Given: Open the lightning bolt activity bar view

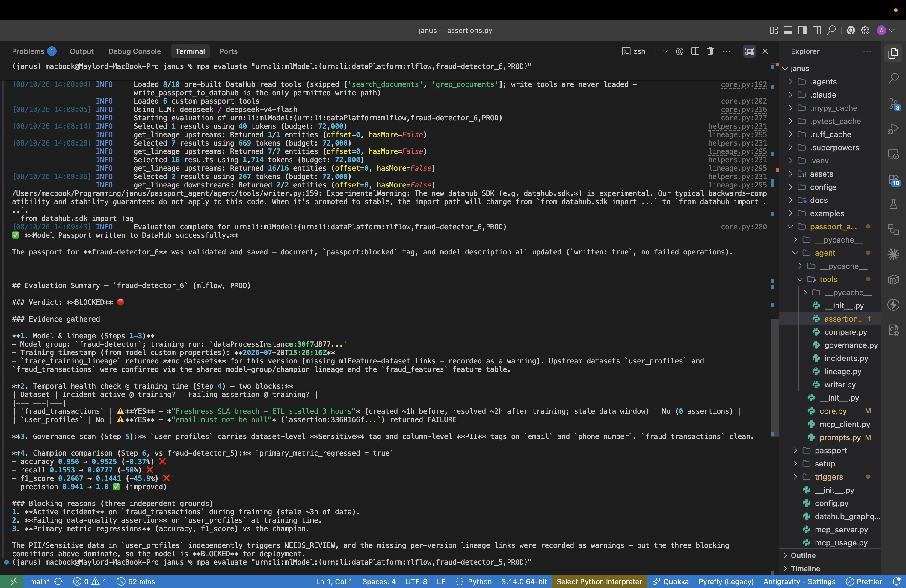Looking at the screenshot, I should click(893, 305).
